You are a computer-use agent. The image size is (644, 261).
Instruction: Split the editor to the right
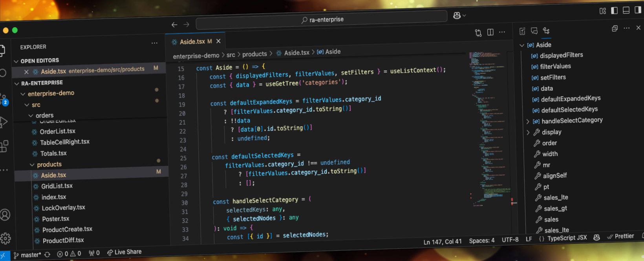pos(490,32)
